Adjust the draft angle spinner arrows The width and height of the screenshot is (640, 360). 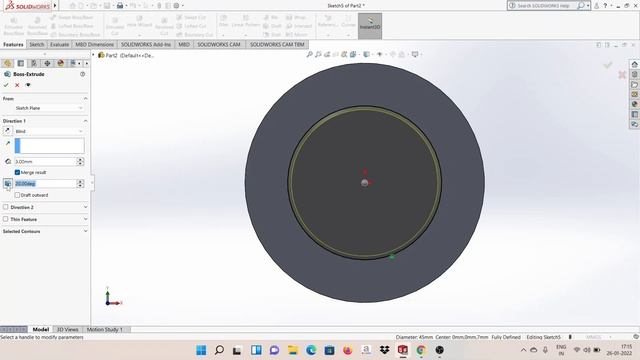[80, 184]
